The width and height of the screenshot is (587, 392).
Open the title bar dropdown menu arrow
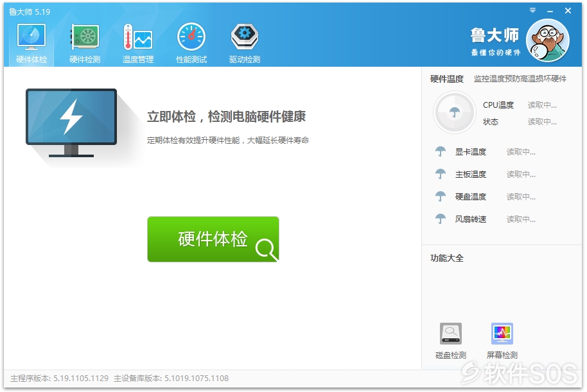click(532, 10)
